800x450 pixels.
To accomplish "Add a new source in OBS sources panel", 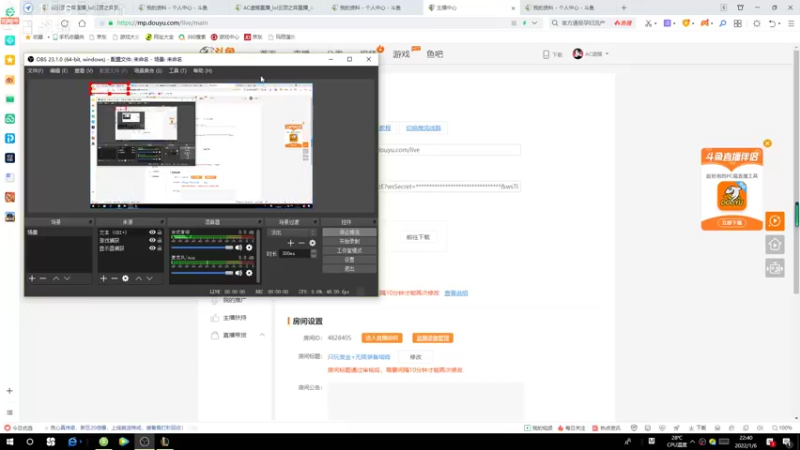I will (x=104, y=279).
